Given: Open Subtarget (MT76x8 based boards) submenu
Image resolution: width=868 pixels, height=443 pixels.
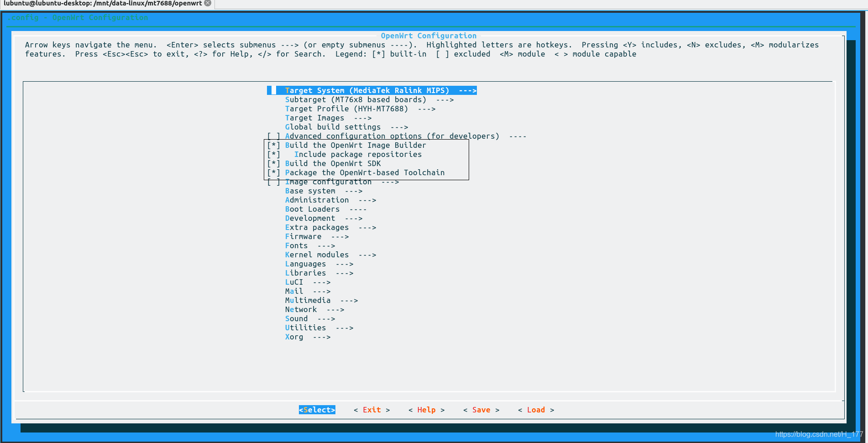Looking at the screenshot, I should coord(370,99).
